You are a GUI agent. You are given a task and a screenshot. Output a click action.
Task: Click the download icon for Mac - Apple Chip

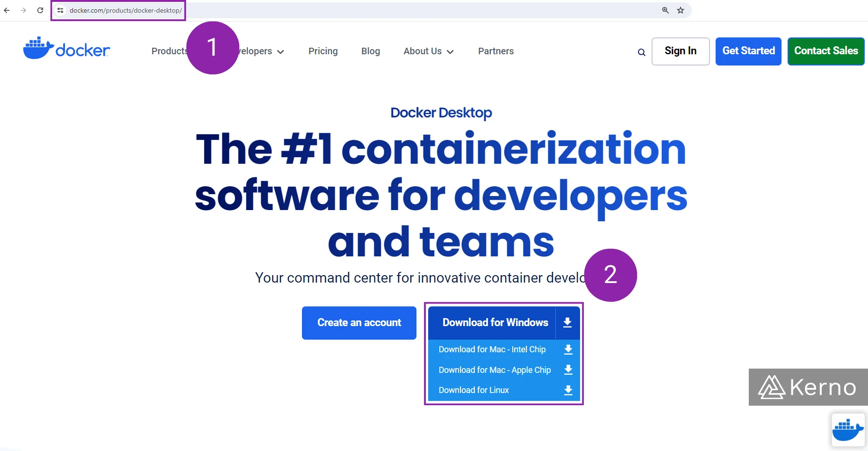click(x=568, y=370)
